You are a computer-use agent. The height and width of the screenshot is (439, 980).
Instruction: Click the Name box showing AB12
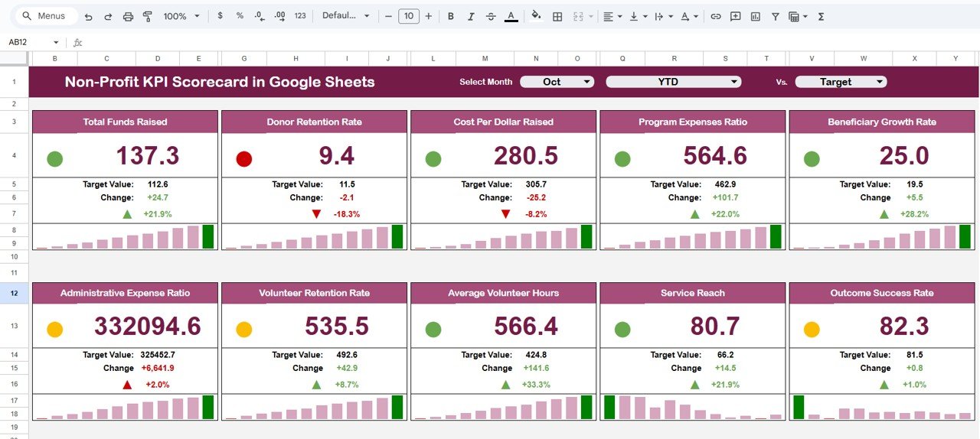(29, 42)
